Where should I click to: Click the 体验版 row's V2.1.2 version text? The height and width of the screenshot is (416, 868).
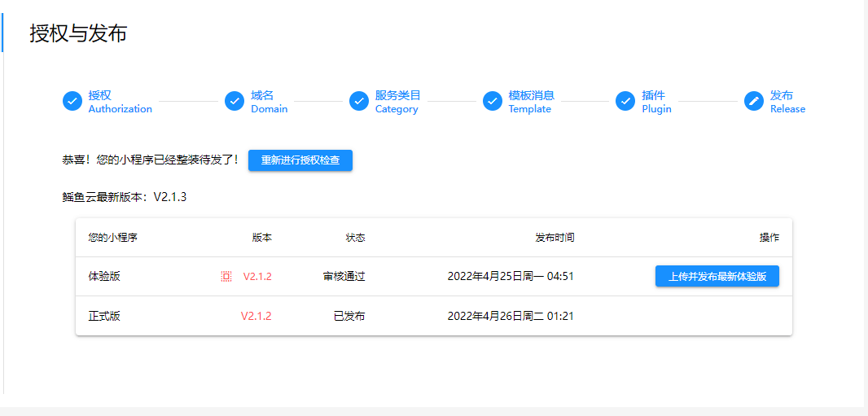click(x=257, y=277)
